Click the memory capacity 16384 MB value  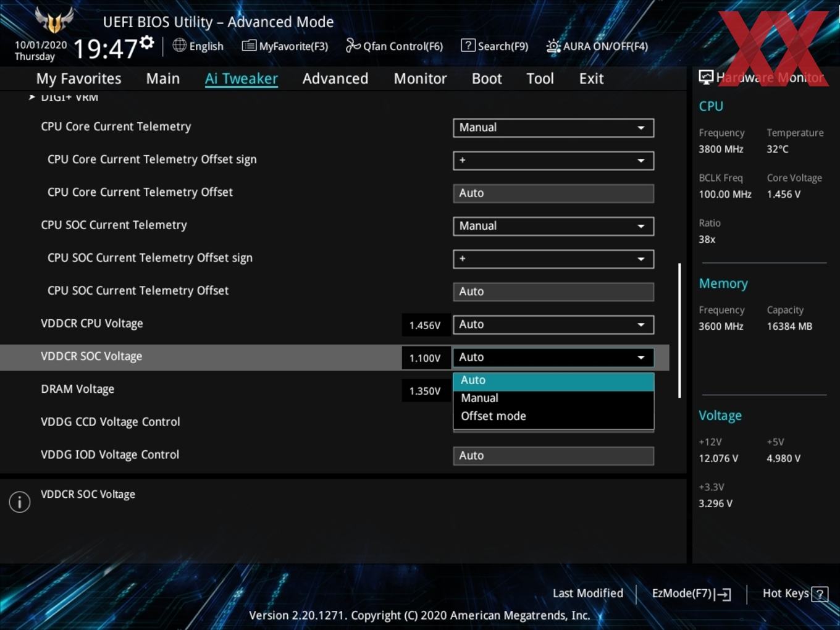(789, 326)
